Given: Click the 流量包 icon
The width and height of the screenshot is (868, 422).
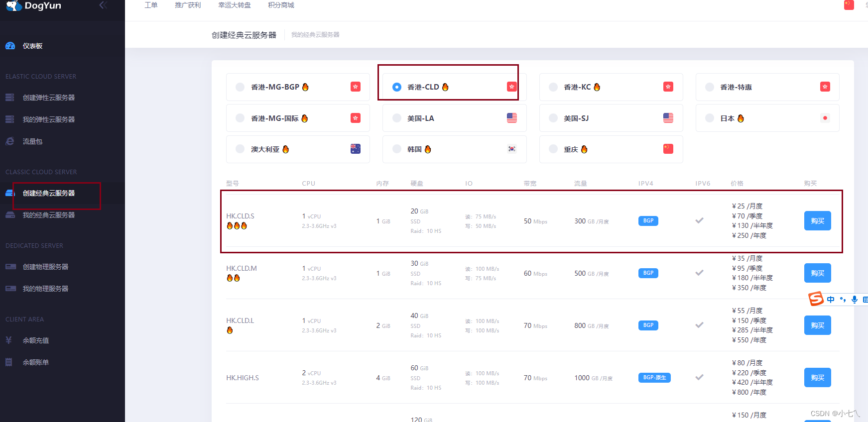Looking at the screenshot, I should (x=10, y=141).
